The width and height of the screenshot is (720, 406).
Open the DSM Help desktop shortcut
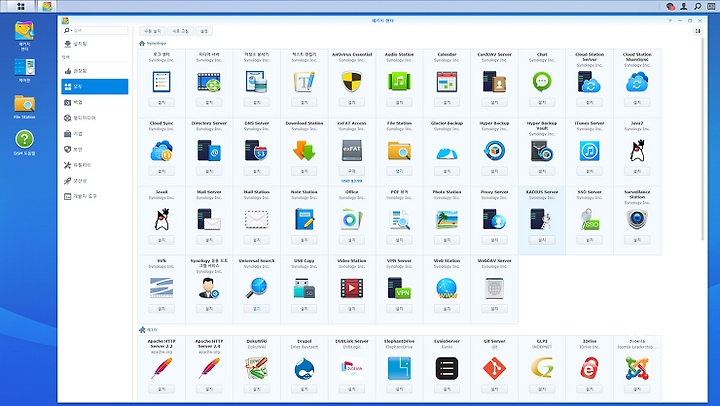click(24, 142)
